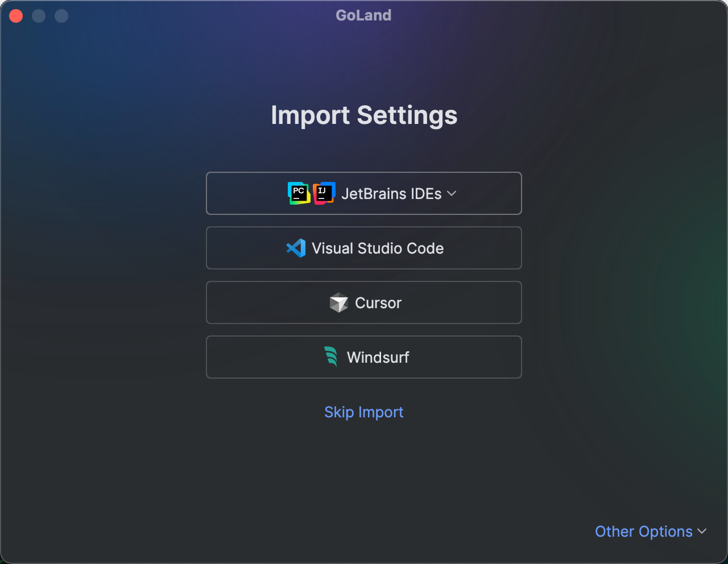Click the PyCharm icon
This screenshot has height=564, width=728.
(298, 193)
